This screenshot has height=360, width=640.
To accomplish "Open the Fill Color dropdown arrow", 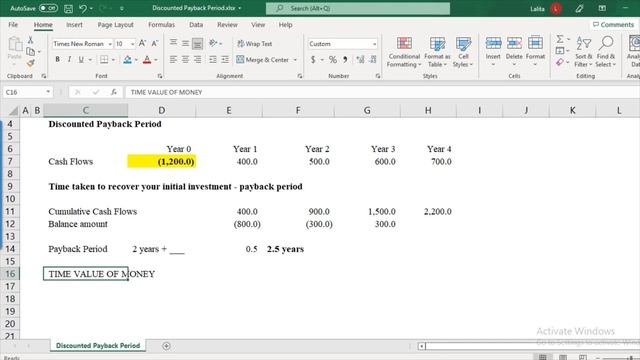I will click(136, 60).
